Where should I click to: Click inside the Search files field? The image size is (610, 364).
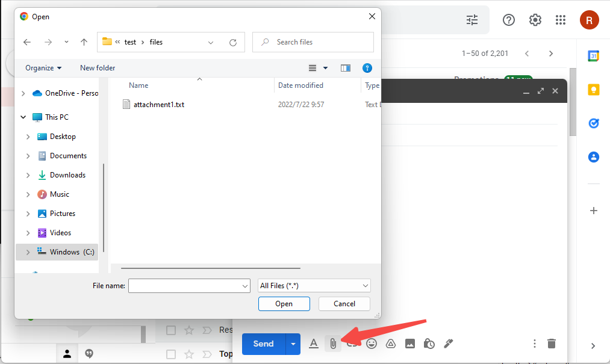click(313, 42)
